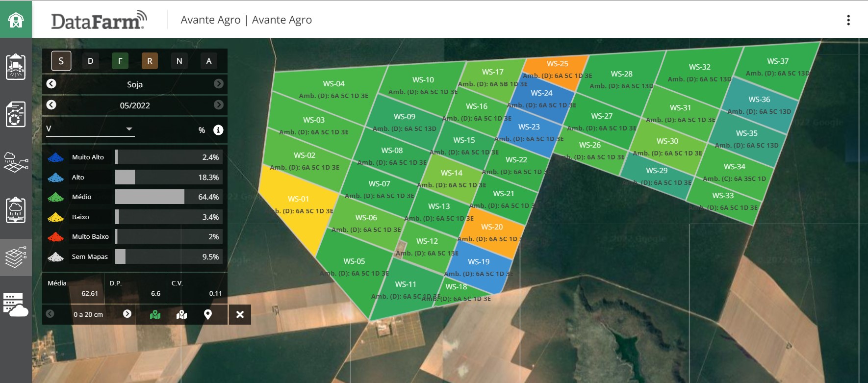This screenshot has height=383, width=868.
Task: Open the soil layers sidebar icon
Action: tap(16, 257)
